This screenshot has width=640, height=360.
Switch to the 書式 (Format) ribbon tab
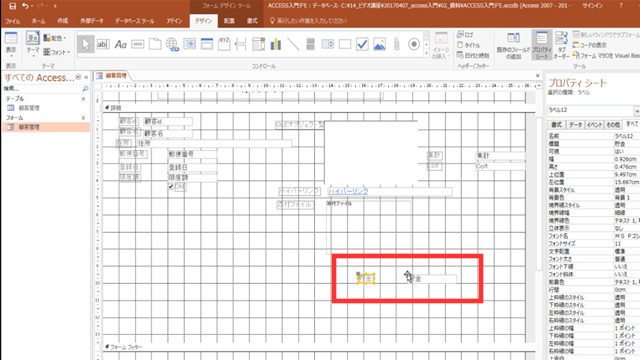[x=252, y=21]
